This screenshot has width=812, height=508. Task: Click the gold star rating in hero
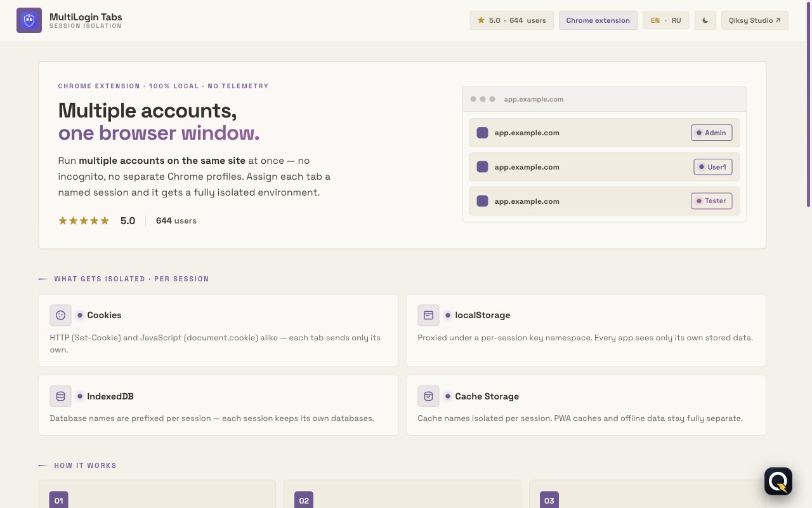84,221
